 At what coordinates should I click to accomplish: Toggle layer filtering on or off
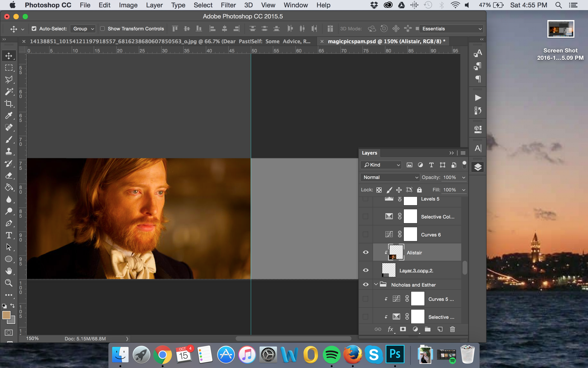(464, 165)
